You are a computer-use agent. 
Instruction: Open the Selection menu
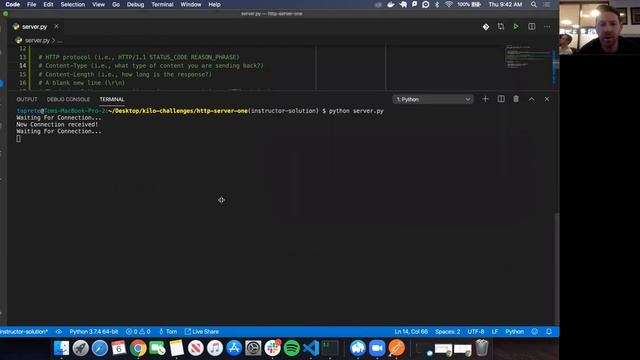pyautogui.click(x=73, y=4)
